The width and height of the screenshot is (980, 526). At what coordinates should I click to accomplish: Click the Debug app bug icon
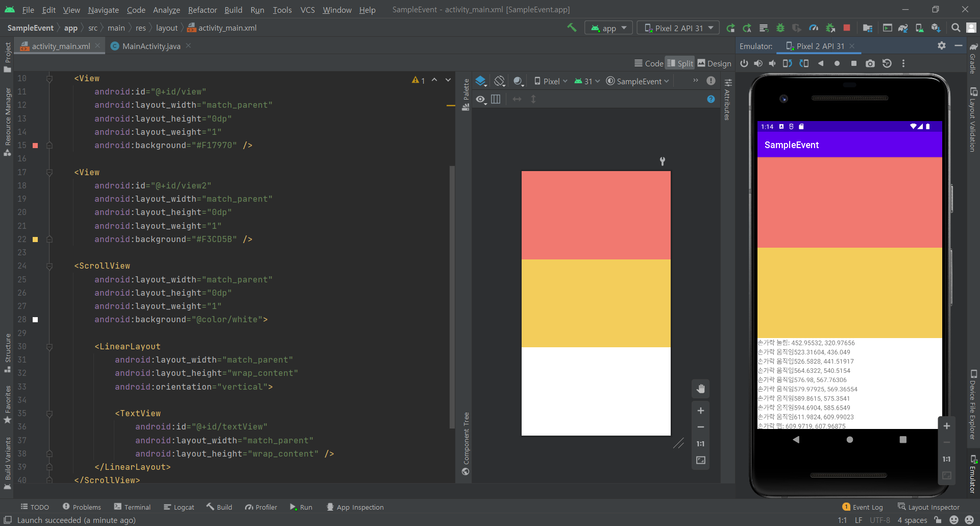tap(780, 28)
